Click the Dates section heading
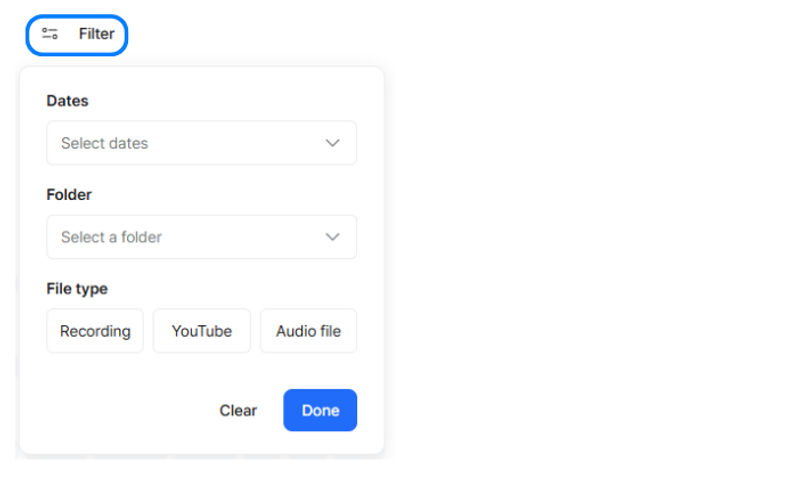 (x=67, y=101)
